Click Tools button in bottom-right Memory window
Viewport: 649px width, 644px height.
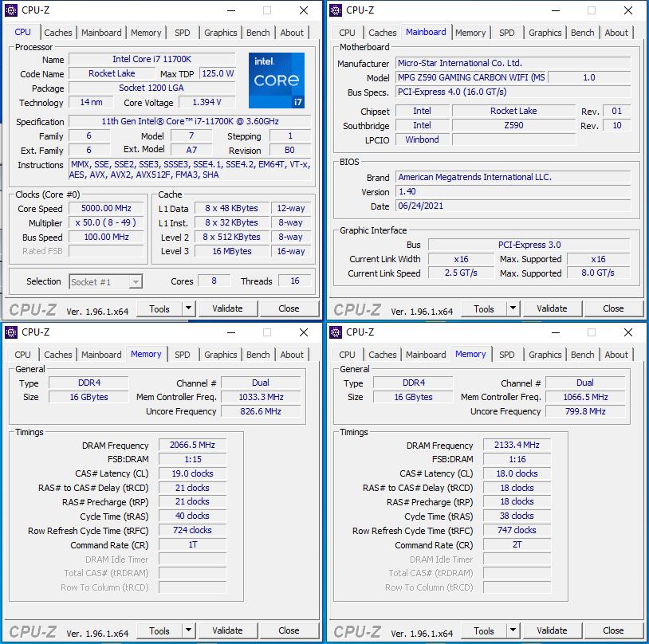click(x=484, y=630)
